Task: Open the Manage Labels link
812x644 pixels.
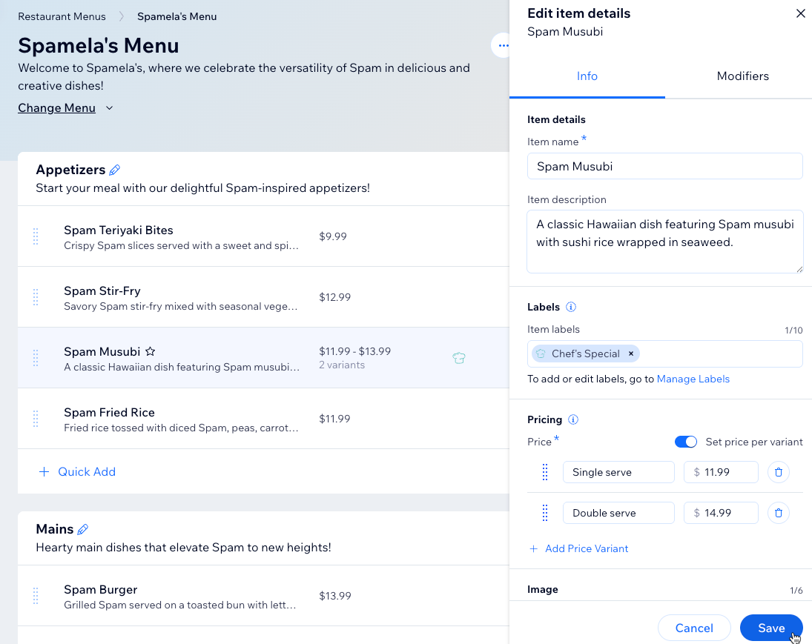Action: click(693, 379)
